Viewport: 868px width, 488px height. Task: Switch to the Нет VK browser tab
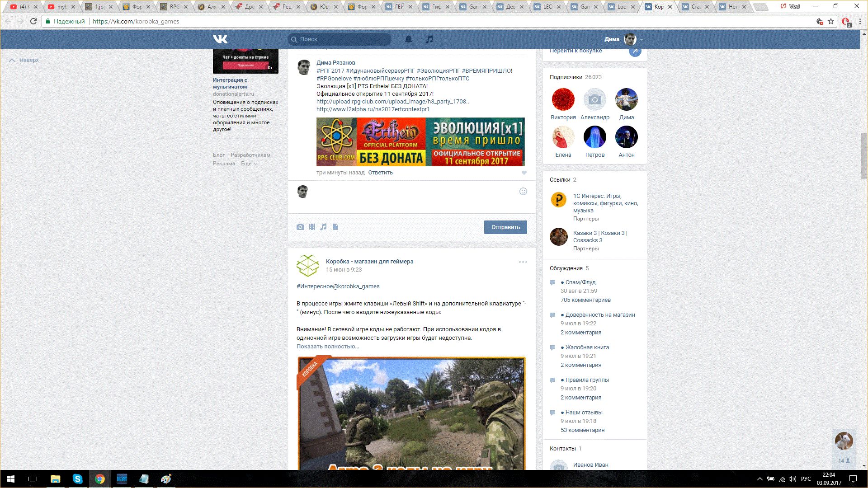(732, 7)
